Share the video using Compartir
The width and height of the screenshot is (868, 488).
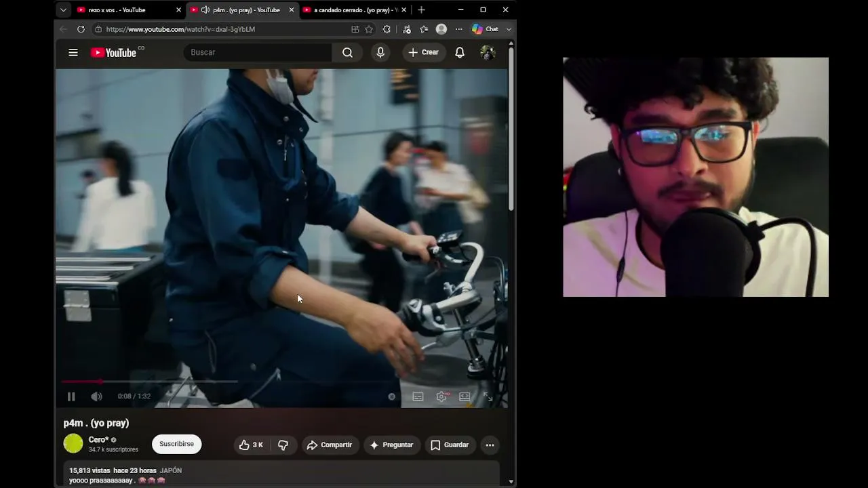330,445
